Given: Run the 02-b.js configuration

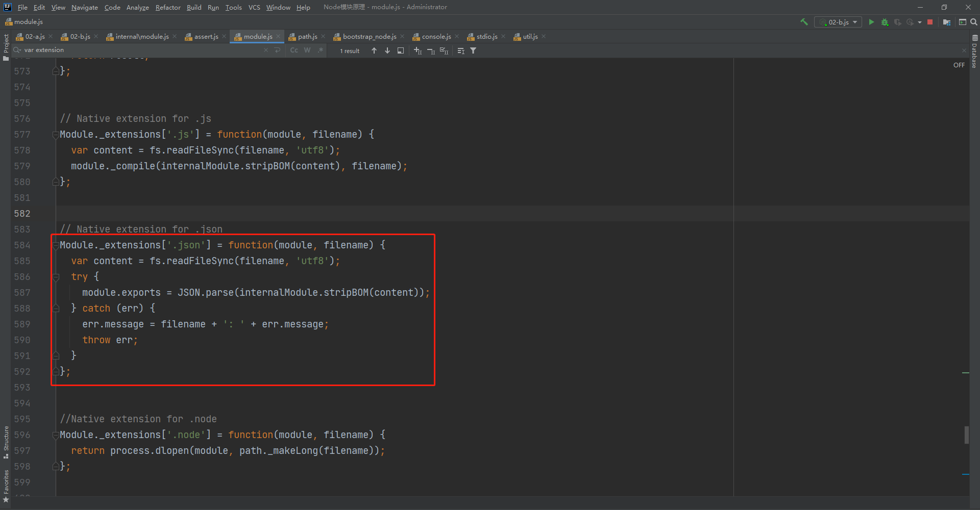Looking at the screenshot, I should 871,22.
